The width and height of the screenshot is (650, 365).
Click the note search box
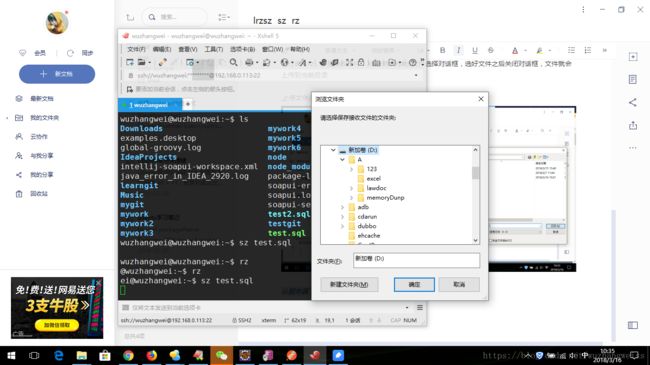pyautogui.click(x=175, y=17)
